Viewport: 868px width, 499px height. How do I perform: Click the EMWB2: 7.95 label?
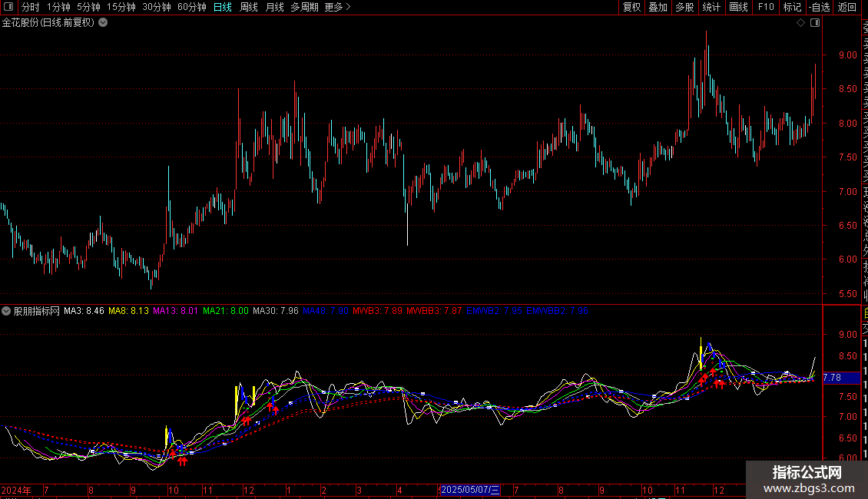[494, 311]
